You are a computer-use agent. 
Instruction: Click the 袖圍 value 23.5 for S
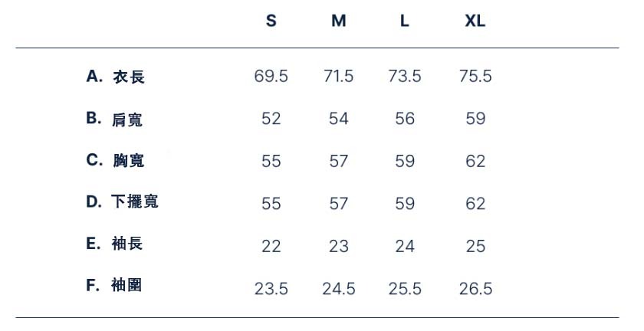271,289
